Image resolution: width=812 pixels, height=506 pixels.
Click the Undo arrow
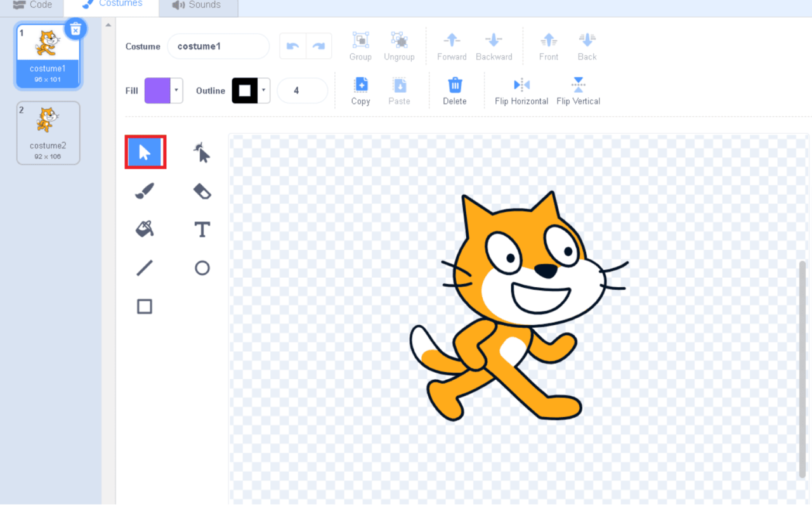pyautogui.click(x=292, y=46)
